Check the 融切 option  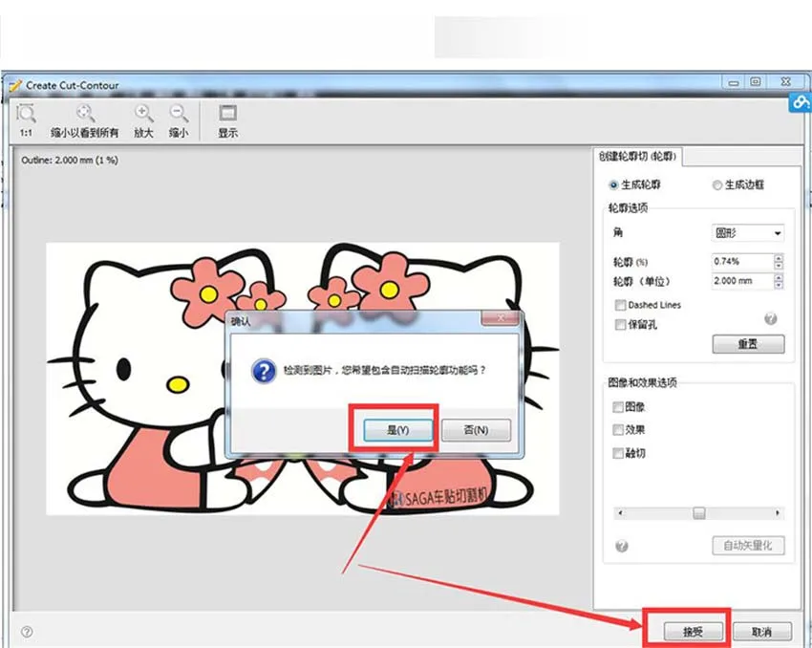tap(618, 454)
